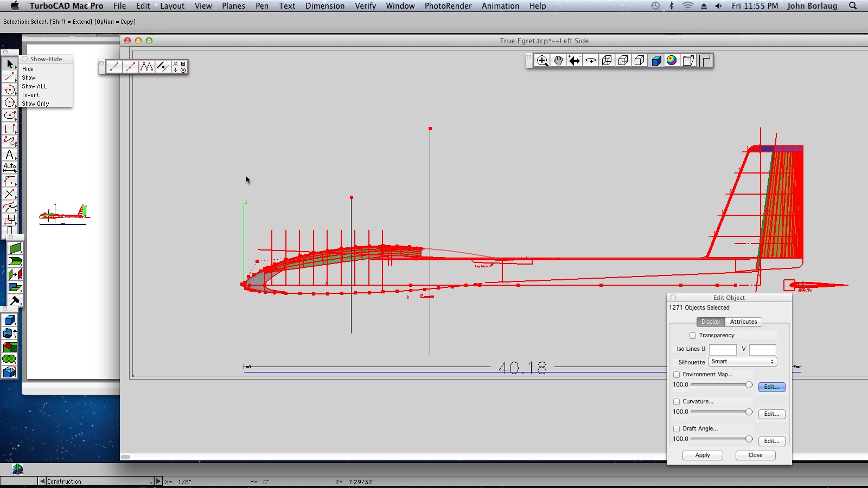Viewport: 868px width, 488px height.
Task: Click the Curvature slider handle
Action: [749, 412]
